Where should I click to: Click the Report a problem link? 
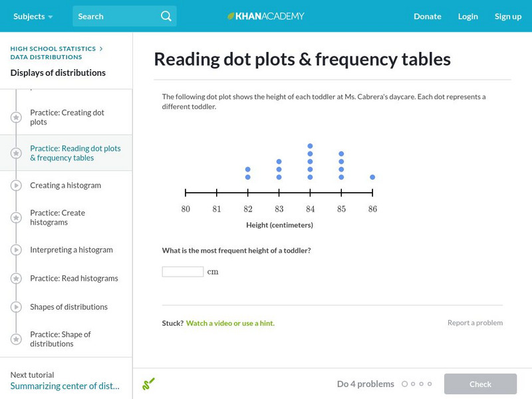point(475,323)
